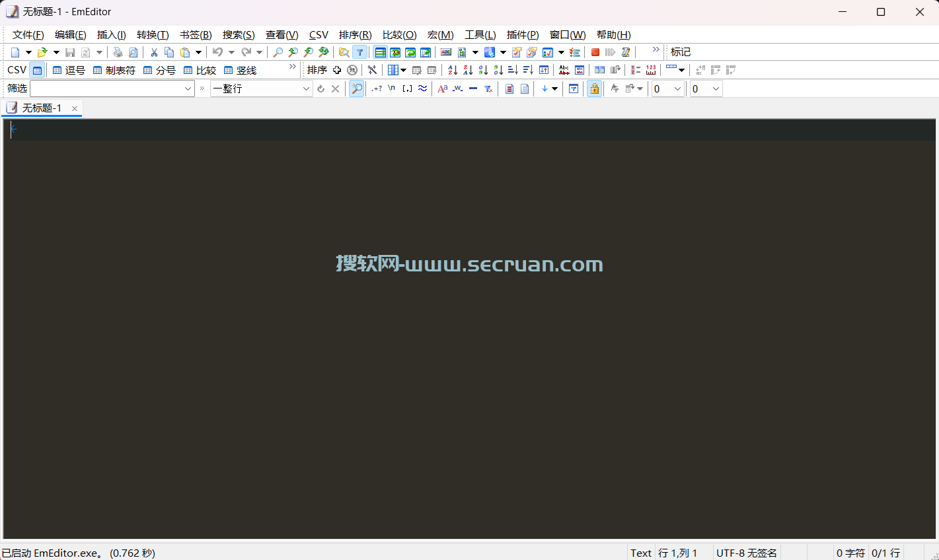The image size is (939, 560).
Task: Click the 分号 semicolon button
Action: pyautogui.click(x=159, y=70)
